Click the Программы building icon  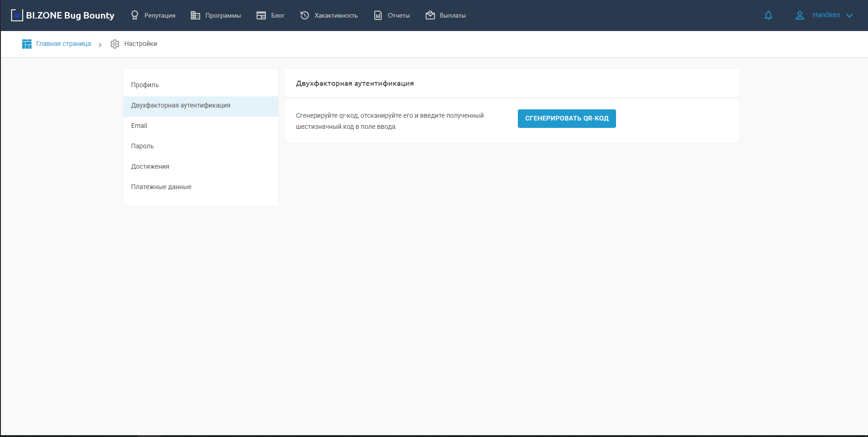(195, 15)
